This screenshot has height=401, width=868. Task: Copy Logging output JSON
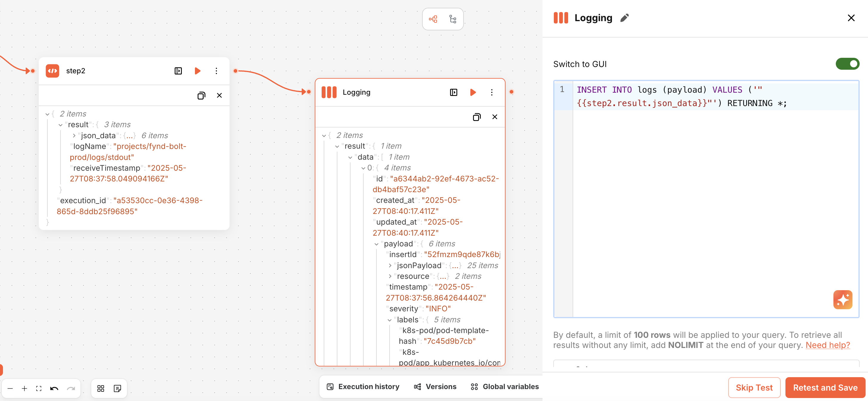[476, 117]
